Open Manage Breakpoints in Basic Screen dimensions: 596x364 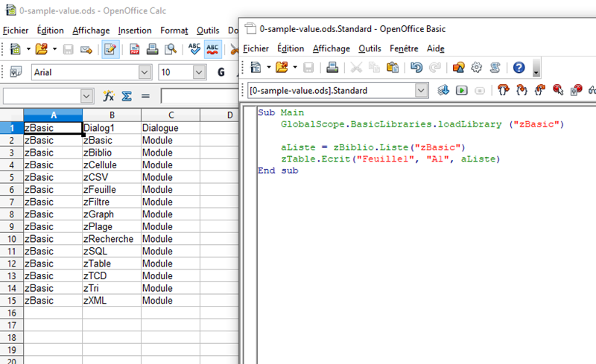(x=576, y=90)
